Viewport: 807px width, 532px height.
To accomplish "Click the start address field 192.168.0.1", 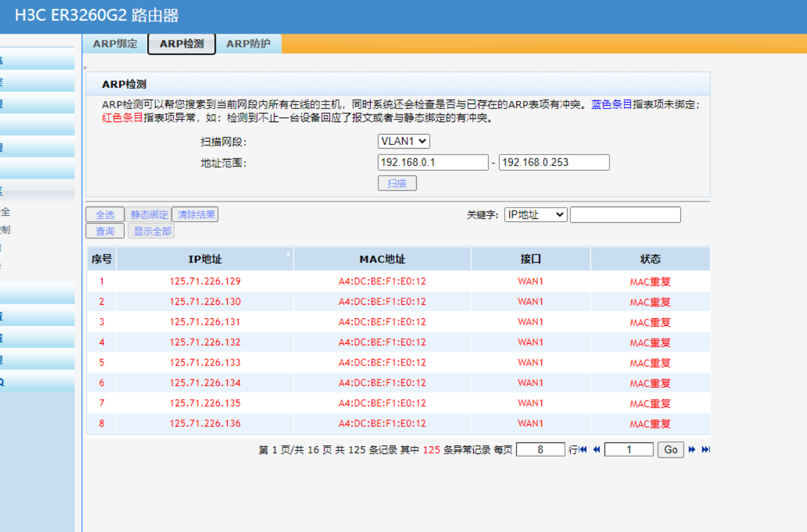I will click(x=433, y=162).
